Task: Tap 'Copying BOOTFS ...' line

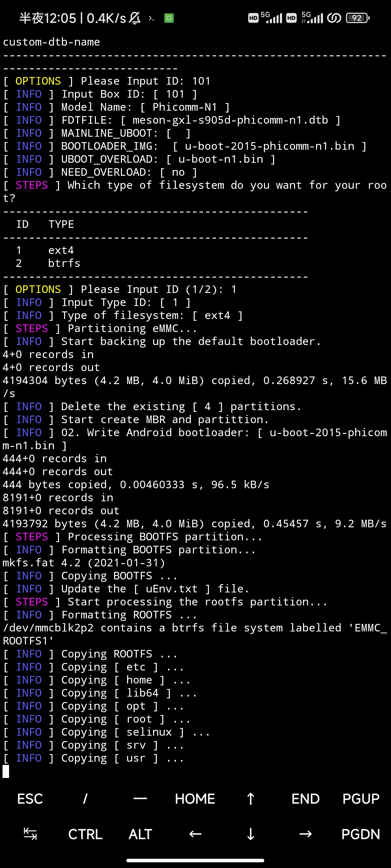Action: [x=91, y=576]
